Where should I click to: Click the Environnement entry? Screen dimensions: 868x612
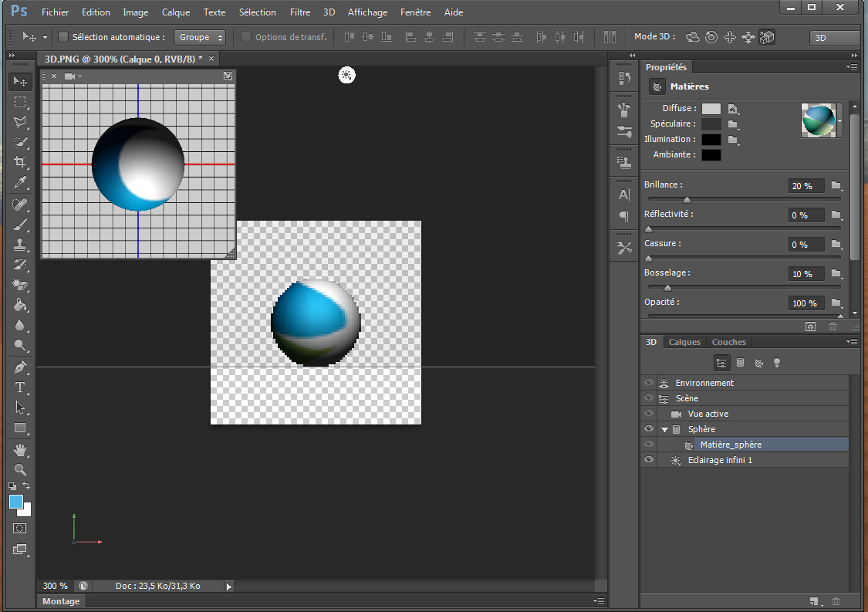(x=704, y=383)
